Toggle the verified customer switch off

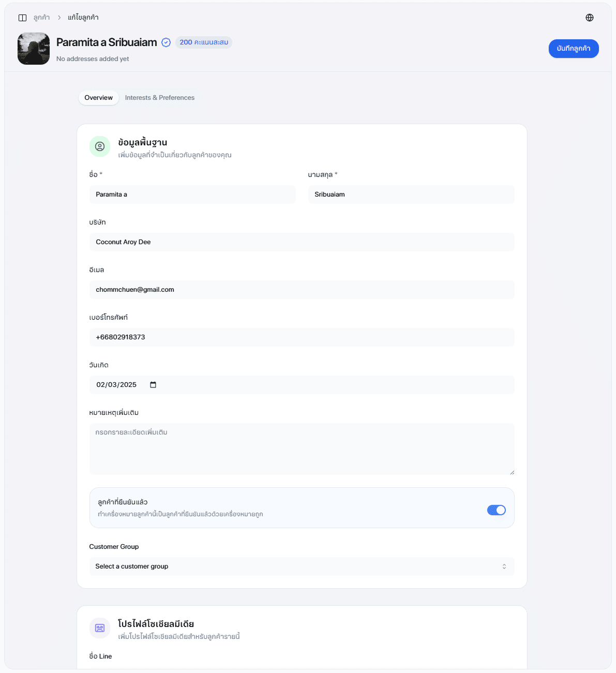click(497, 510)
